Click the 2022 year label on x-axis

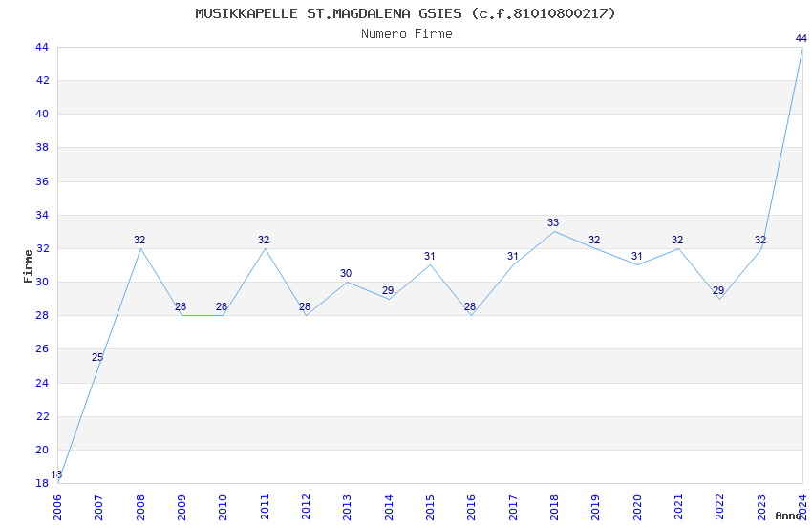point(720,507)
